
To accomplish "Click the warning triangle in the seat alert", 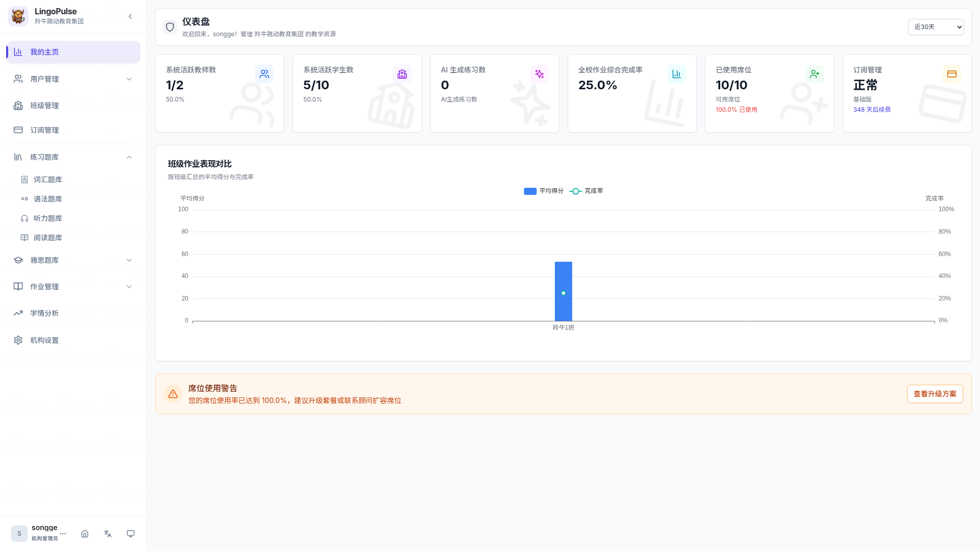I will (173, 394).
